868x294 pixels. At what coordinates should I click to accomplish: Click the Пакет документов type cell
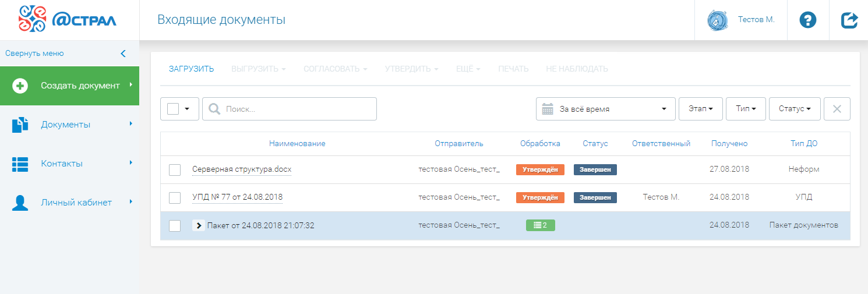[804, 225]
